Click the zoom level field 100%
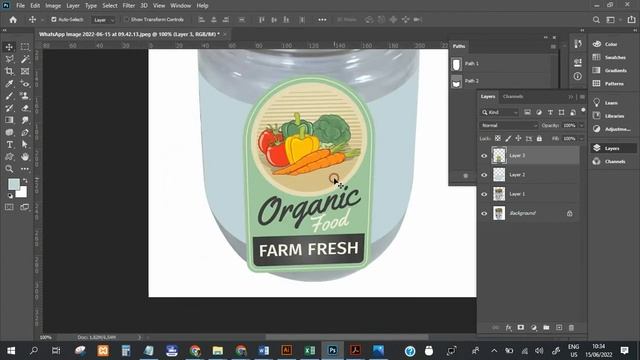The height and width of the screenshot is (360, 640). [x=46, y=338]
